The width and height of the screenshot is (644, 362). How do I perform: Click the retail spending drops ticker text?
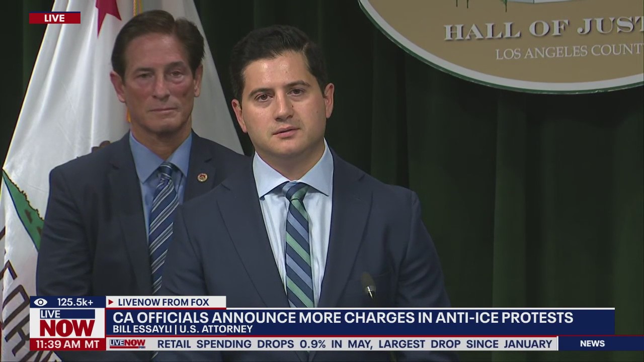(x=355, y=344)
